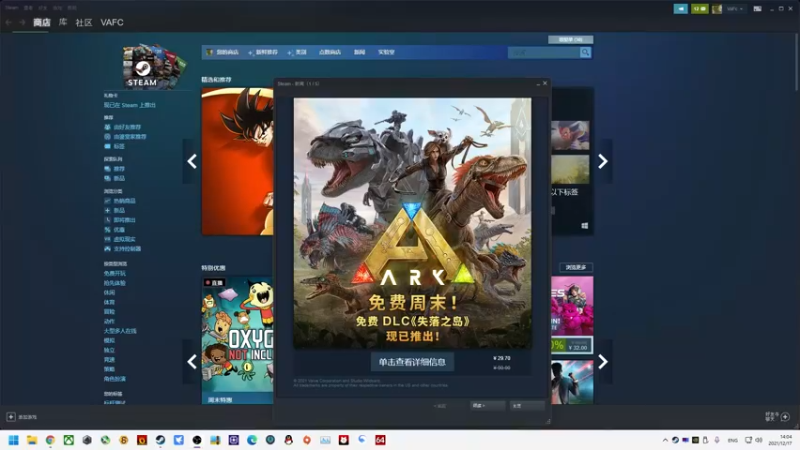Open the wishlist button above the search bar

570,39
